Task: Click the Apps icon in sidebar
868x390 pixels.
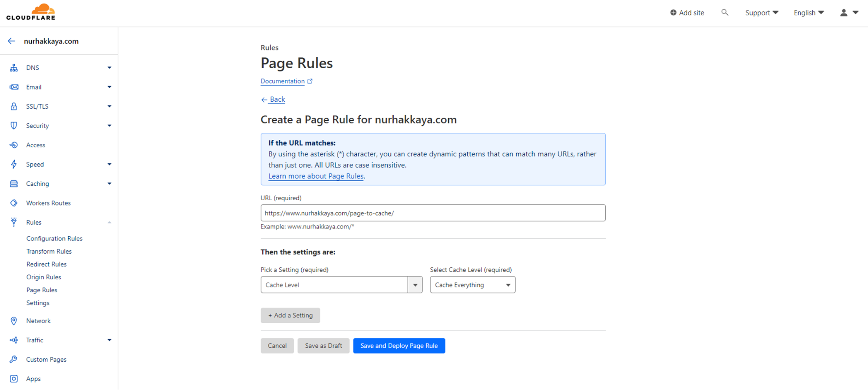Action: click(14, 379)
